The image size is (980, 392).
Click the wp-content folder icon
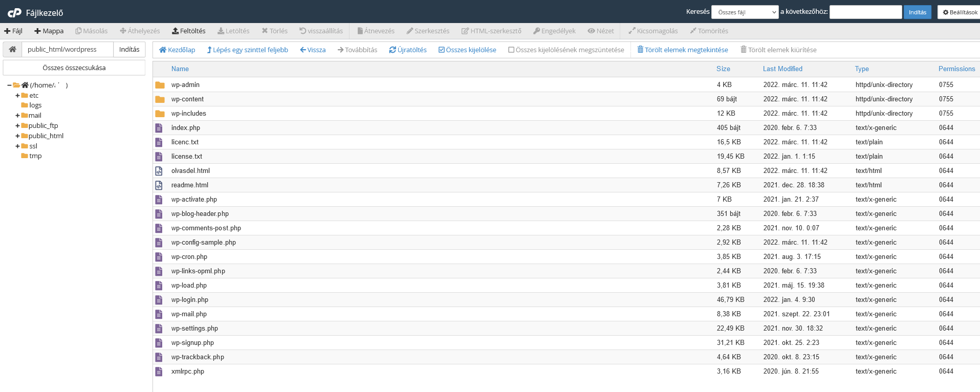[160, 99]
